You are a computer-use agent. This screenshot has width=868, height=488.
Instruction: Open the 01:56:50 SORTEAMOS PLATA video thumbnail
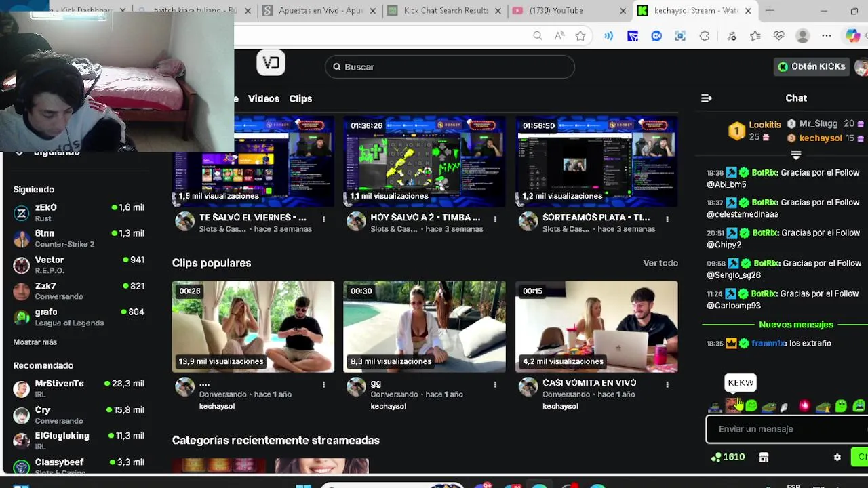click(x=597, y=161)
